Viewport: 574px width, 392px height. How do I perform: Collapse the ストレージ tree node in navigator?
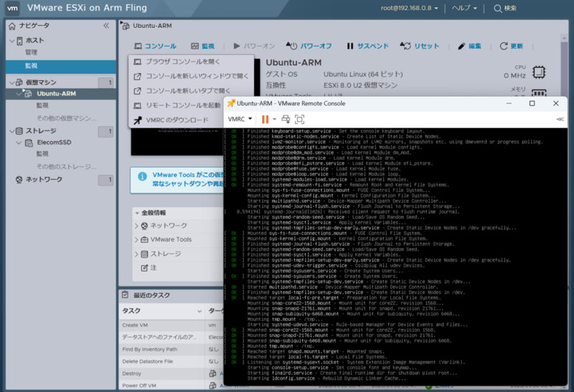(11, 131)
